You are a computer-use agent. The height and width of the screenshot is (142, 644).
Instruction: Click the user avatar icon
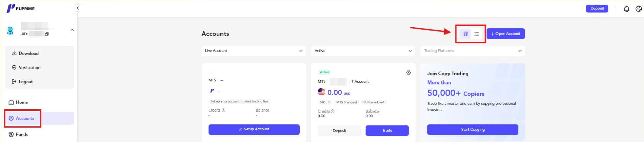pyautogui.click(x=10, y=30)
